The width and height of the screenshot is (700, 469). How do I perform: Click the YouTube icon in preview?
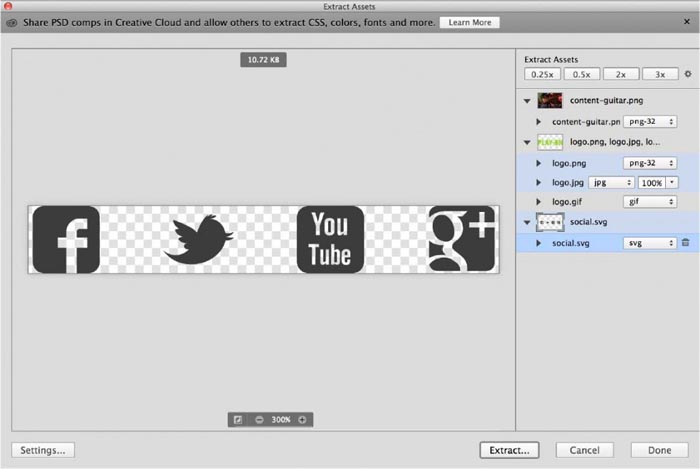click(330, 240)
